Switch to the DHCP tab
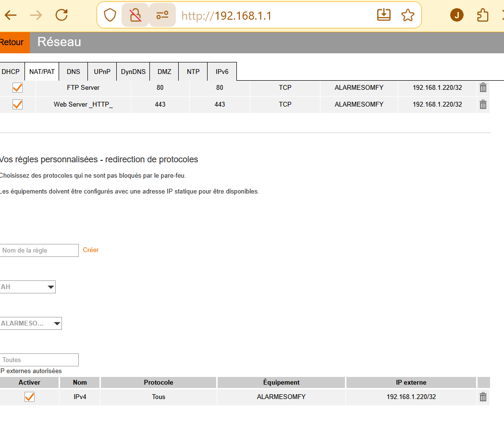The width and height of the screenshot is (504, 424). click(x=11, y=72)
